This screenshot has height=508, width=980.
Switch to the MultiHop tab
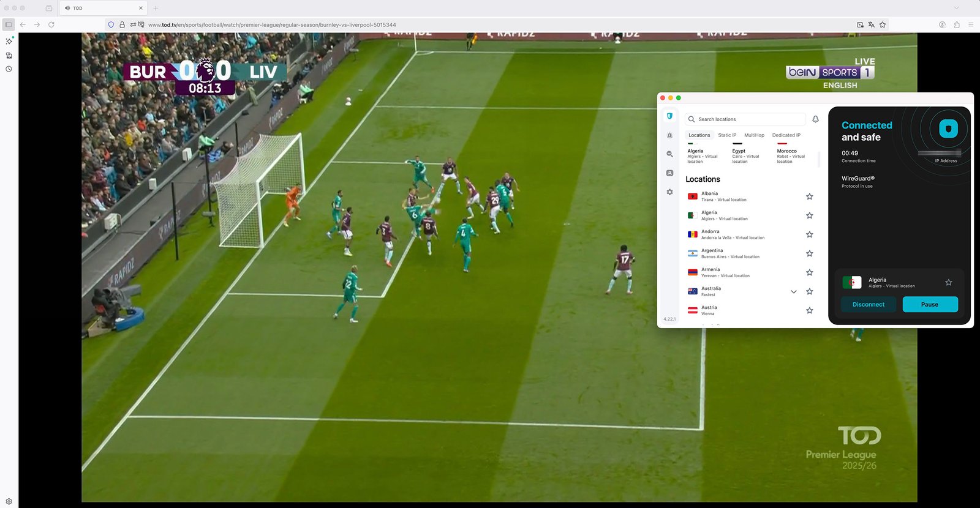[754, 135]
